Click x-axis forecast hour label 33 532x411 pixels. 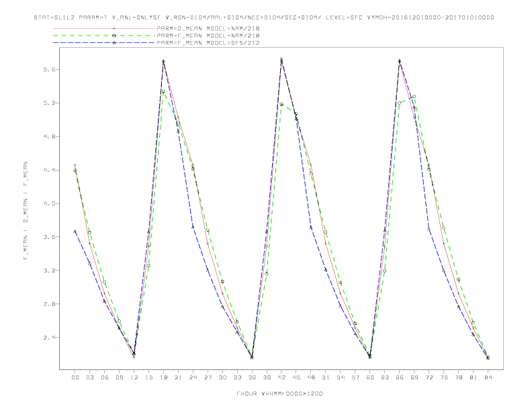click(x=237, y=377)
